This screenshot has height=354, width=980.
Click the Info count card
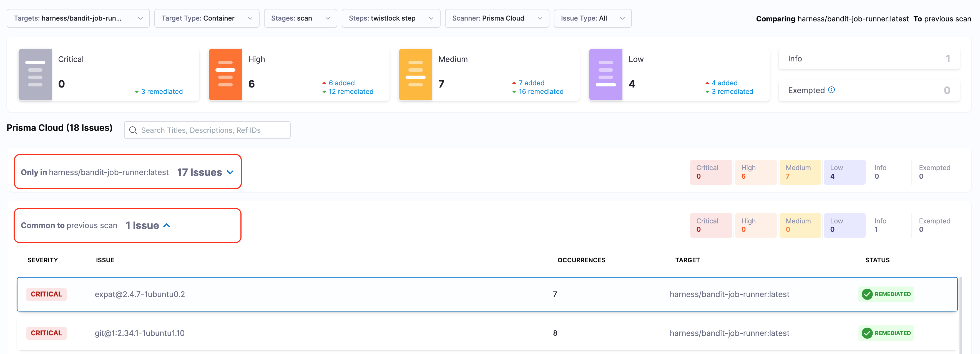(x=869, y=59)
